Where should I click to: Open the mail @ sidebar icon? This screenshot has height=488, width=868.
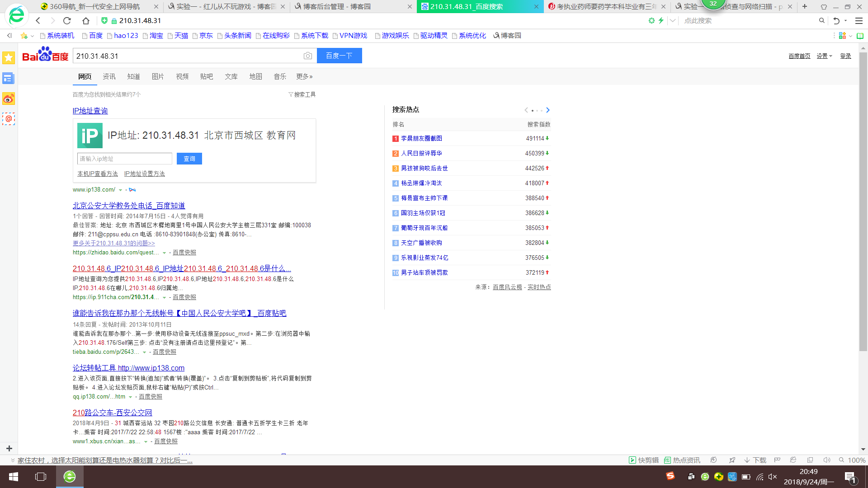(x=9, y=119)
